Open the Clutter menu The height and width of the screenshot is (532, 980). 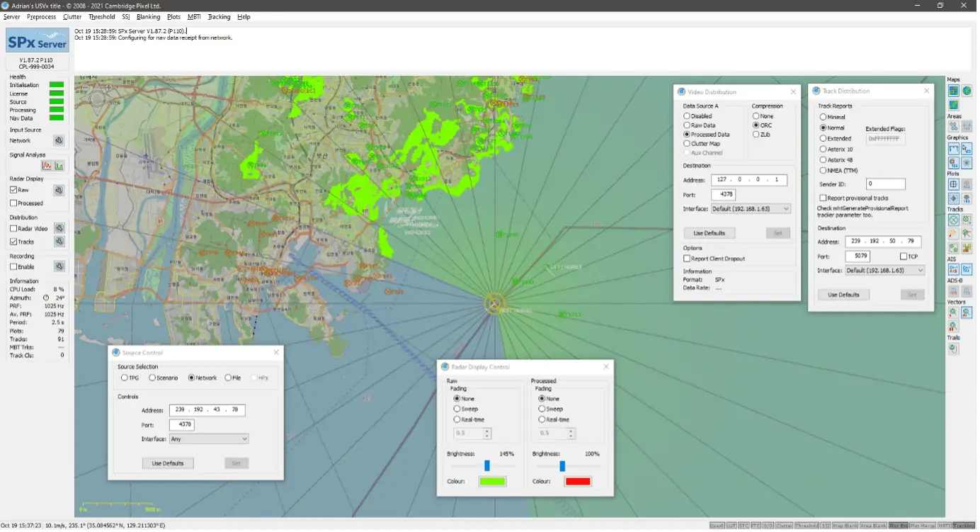pos(72,17)
